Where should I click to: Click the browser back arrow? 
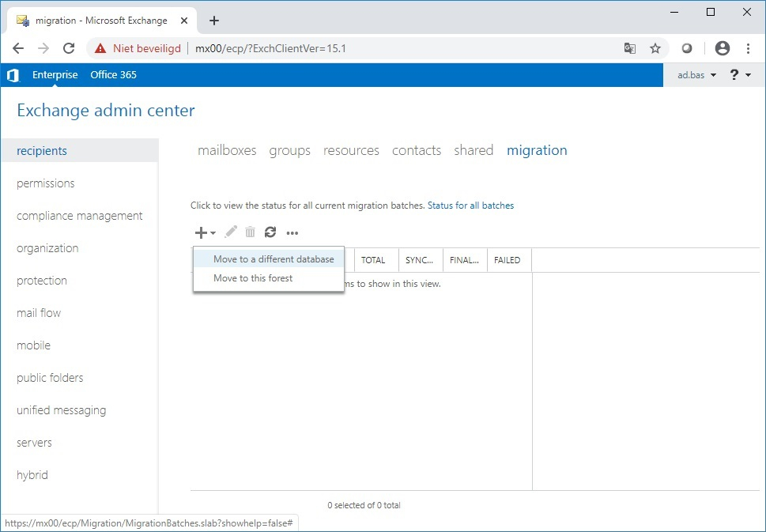[18, 48]
